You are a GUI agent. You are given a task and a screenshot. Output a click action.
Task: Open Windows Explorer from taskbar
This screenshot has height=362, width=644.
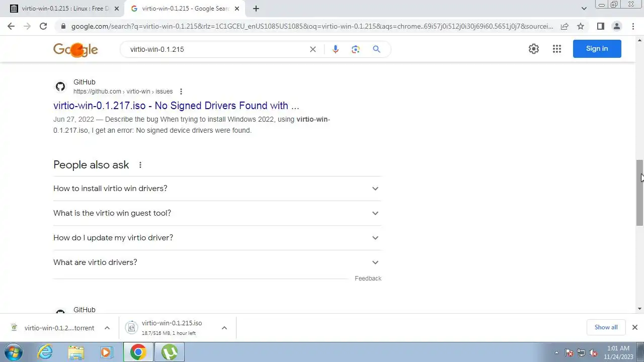75,352
